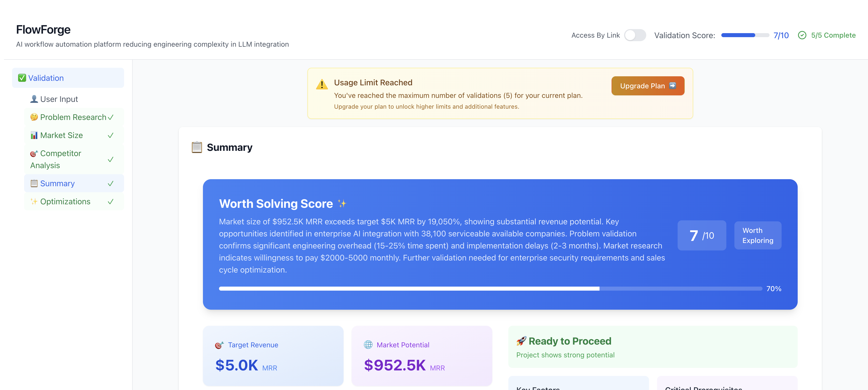The height and width of the screenshot is (390, 868).
Task: Click the checkmark next to Problem Research
Action: click(x=111, y=117)
